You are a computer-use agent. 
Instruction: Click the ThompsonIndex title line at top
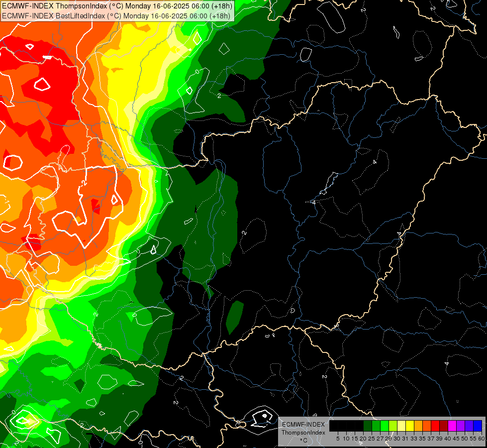117,6
